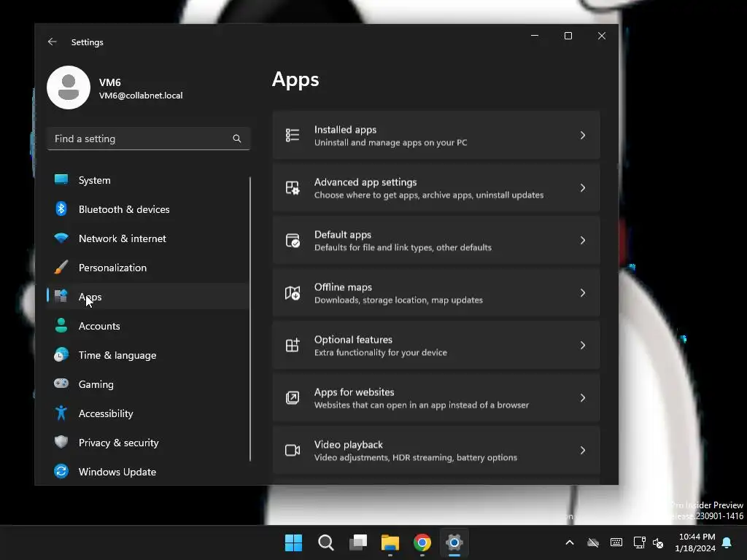Viewport: 747px width, 560px height.
Task: Open Time & language settings
Action: pos(147,355)
